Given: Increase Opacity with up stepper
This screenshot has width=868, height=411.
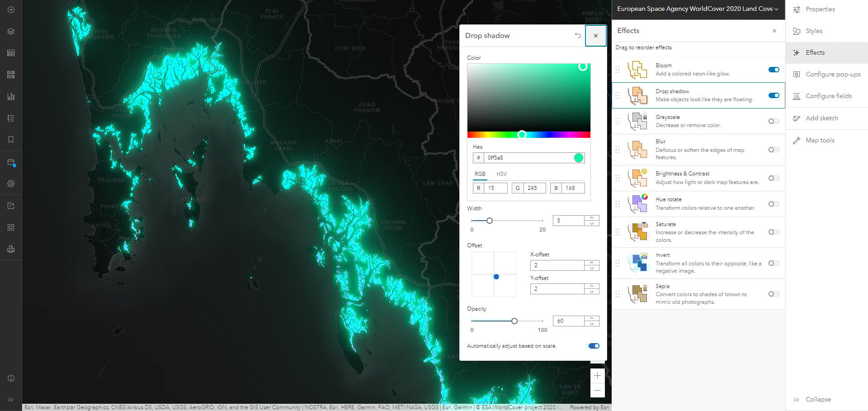Looking at the screenshot, I should pyautogui.click(x=592, y=318).
